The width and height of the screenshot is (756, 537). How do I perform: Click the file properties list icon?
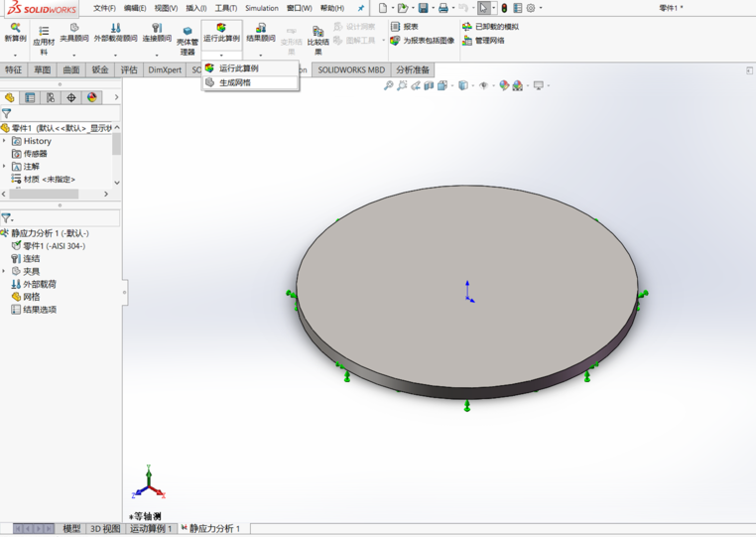[517, 8]
